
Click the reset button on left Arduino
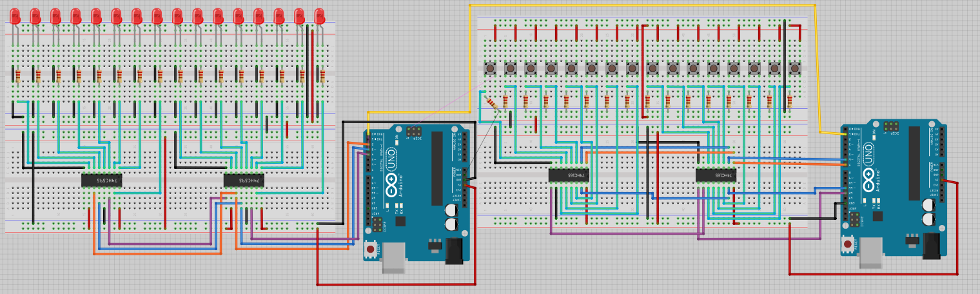pos(371,249)
